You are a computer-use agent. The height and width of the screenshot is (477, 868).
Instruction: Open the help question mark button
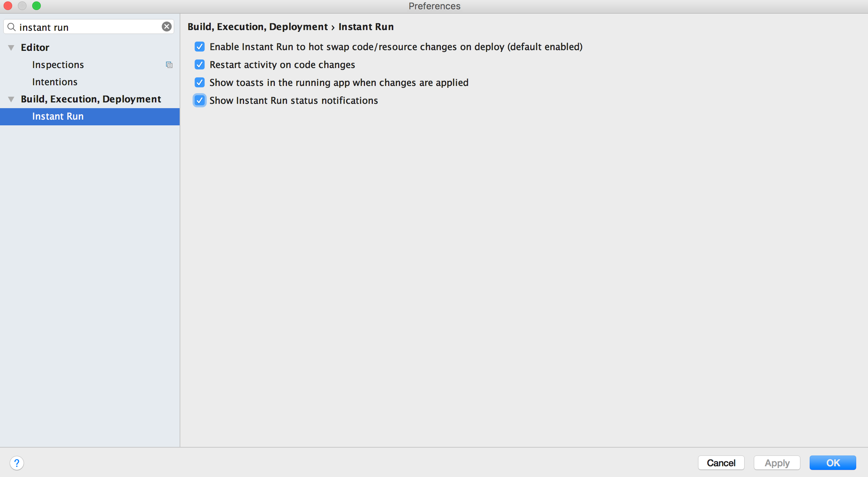pos(17,463)
